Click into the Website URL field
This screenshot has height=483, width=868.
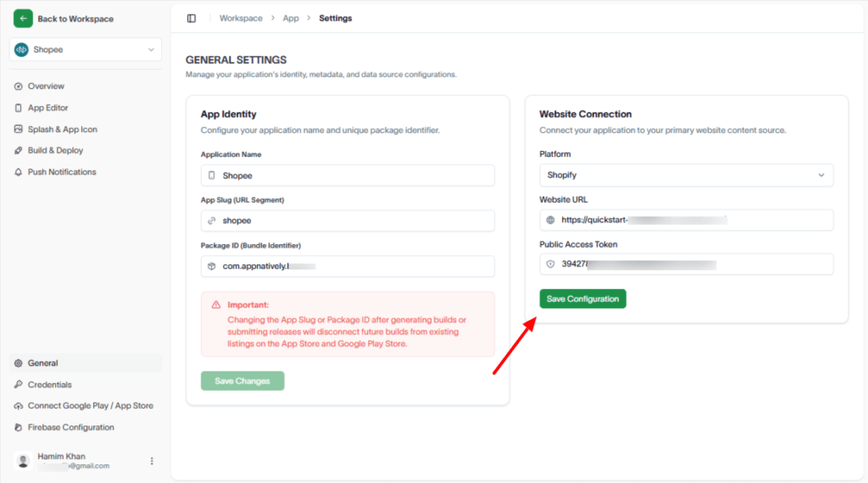click(x=686, y=220)
